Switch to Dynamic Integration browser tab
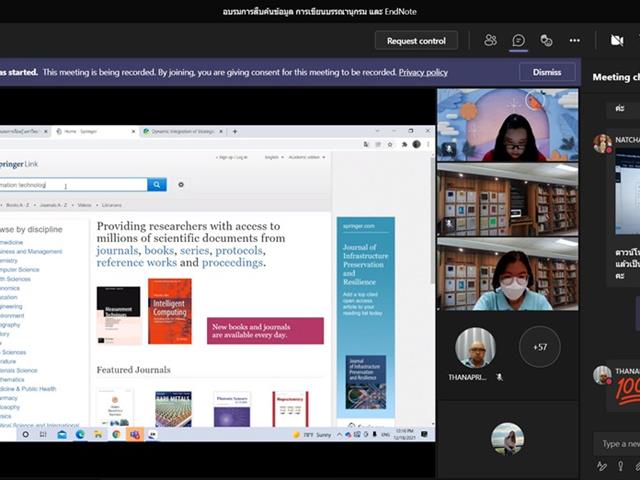The image size is (640, 480). (182, 131)
